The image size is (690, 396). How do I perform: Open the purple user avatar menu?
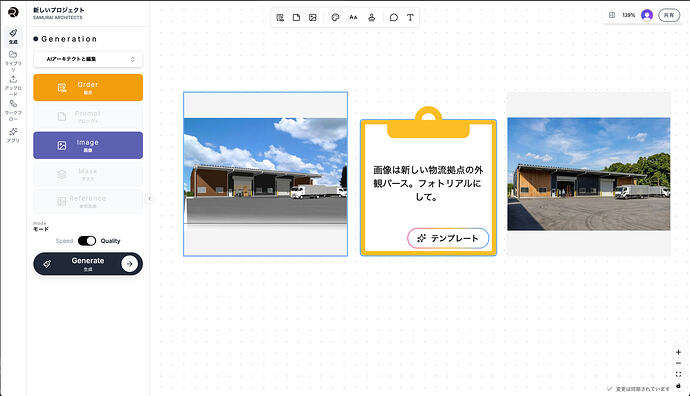click(x=647, y=15)
